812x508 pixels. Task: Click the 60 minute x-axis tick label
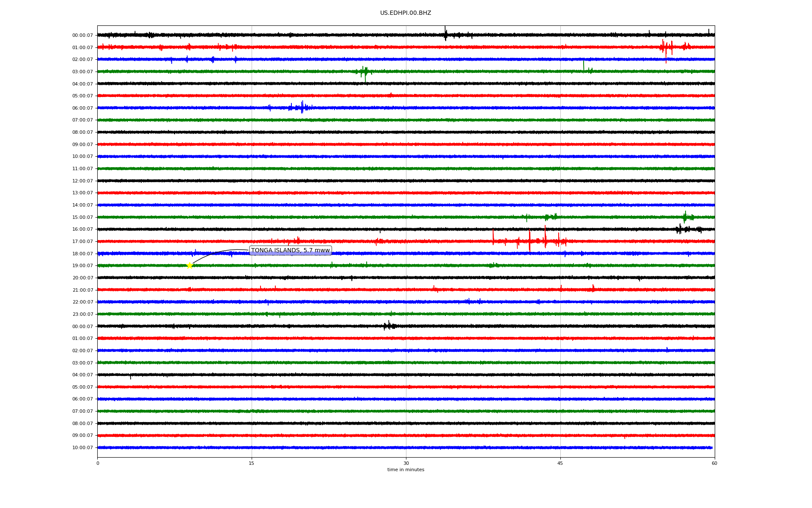[x=714, y=463]
